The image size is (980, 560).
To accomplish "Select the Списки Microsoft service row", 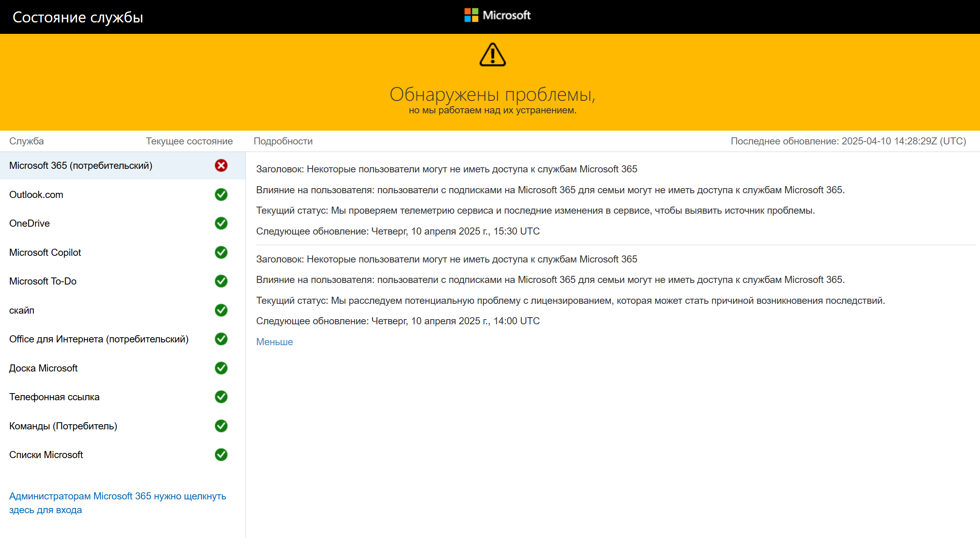I will pos(123,455).
